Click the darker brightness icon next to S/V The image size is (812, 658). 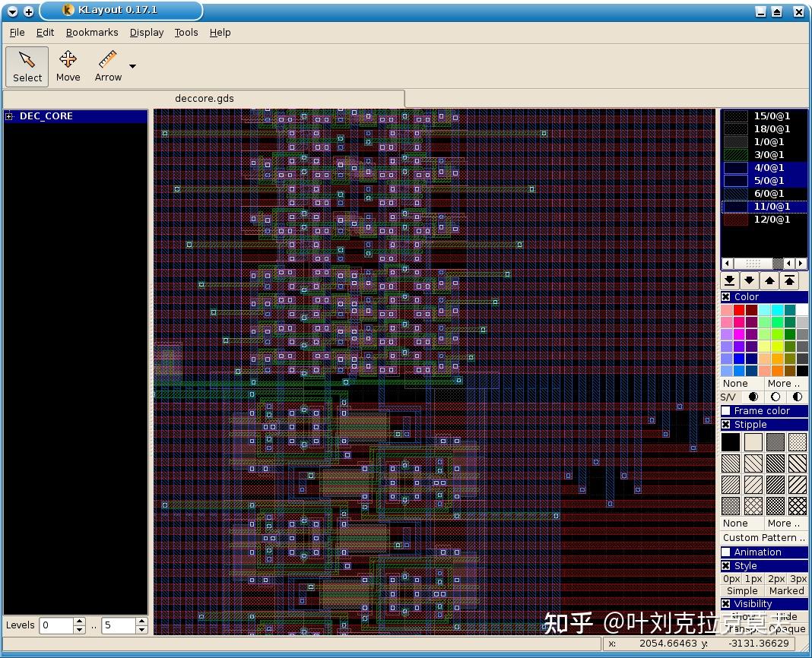[753, 397]
